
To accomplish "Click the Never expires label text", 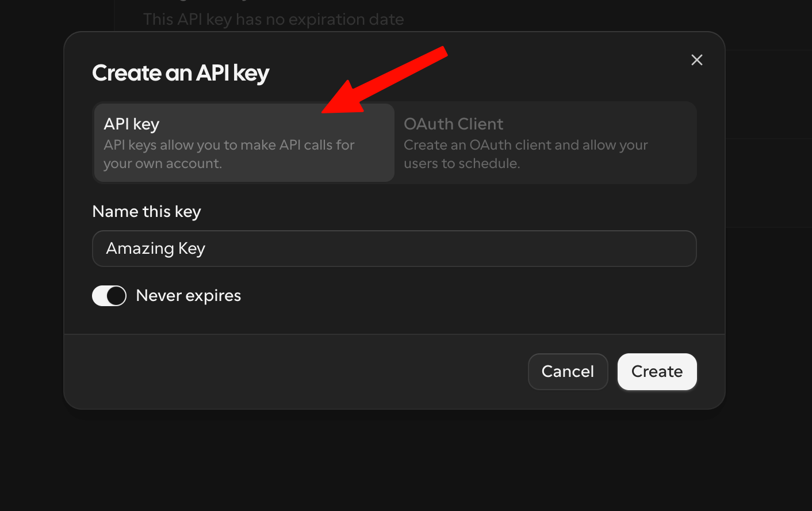I will coord(189,296).
